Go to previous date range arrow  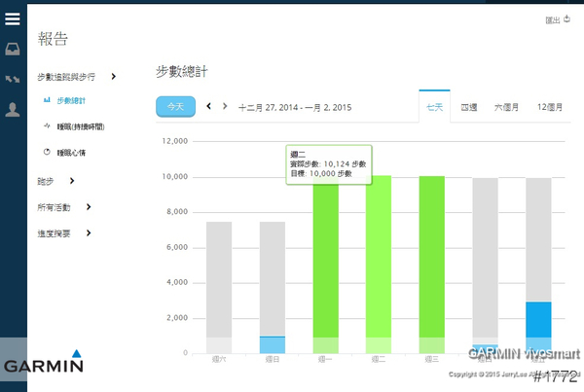pos(208,106)
